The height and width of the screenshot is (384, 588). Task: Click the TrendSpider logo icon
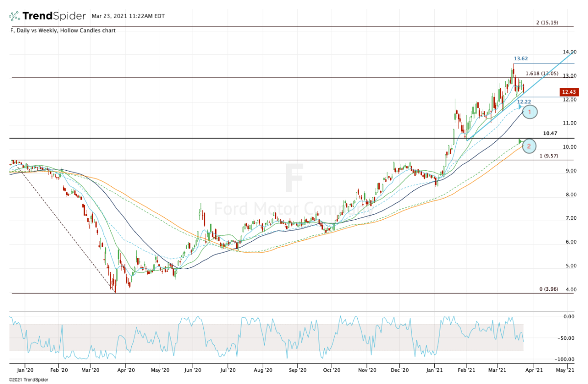click(x=14, y=16)
